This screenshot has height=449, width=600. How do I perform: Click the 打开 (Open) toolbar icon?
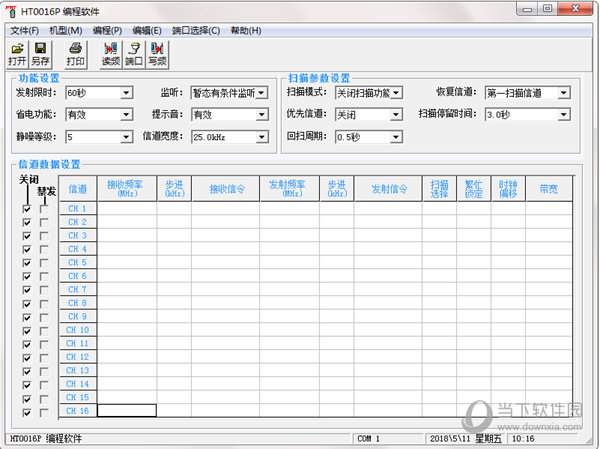pyautogui.click(x=18, y=54)
